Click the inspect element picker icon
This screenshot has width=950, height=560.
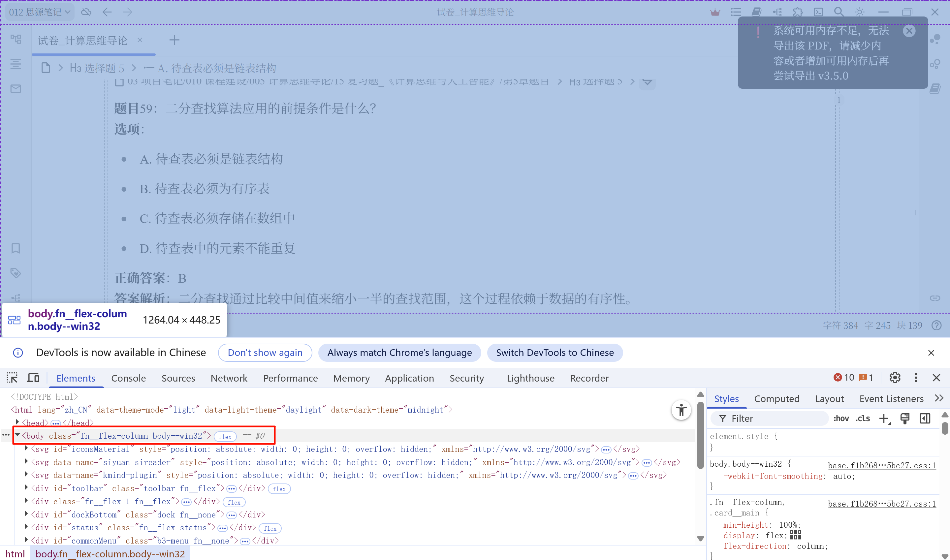pyautogui.click(x=12, y=378)
